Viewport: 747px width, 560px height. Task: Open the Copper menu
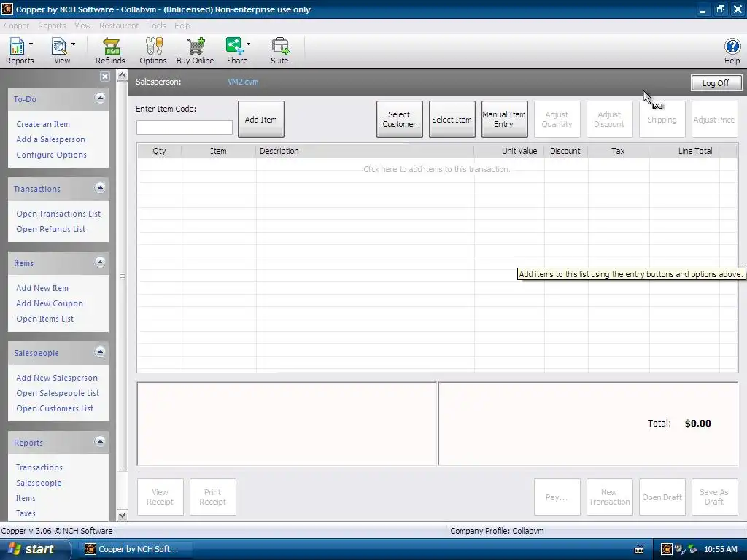point(17,26)
